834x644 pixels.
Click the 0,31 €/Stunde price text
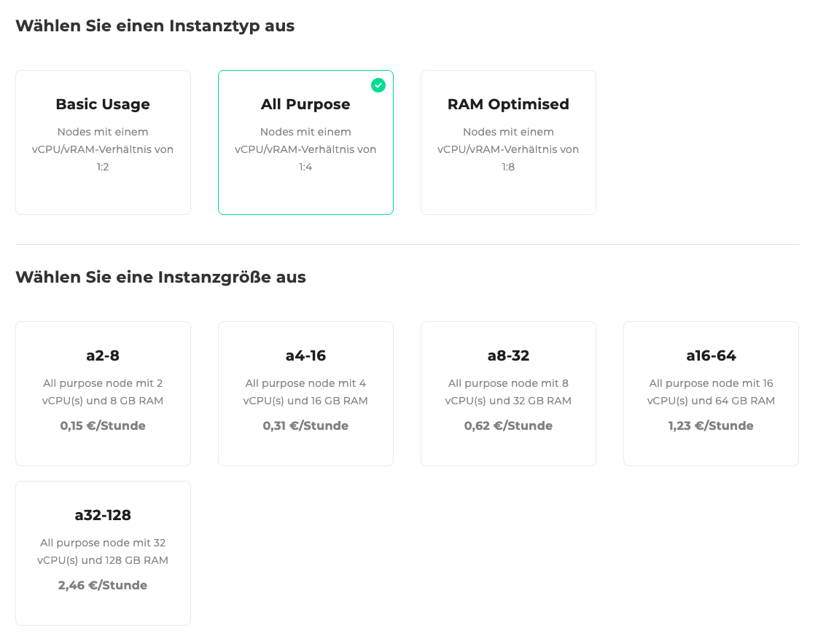(305, 425)
